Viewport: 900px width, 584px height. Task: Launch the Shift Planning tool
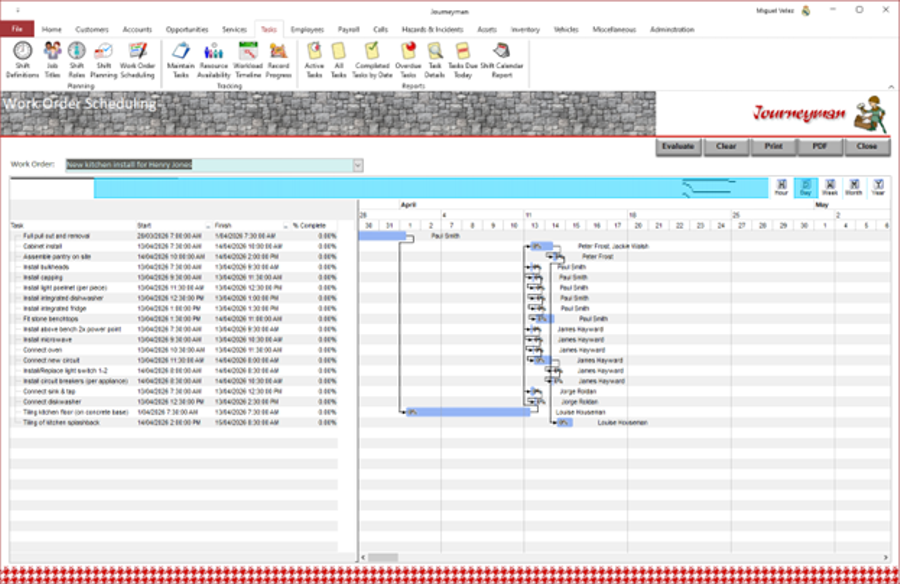103,60
